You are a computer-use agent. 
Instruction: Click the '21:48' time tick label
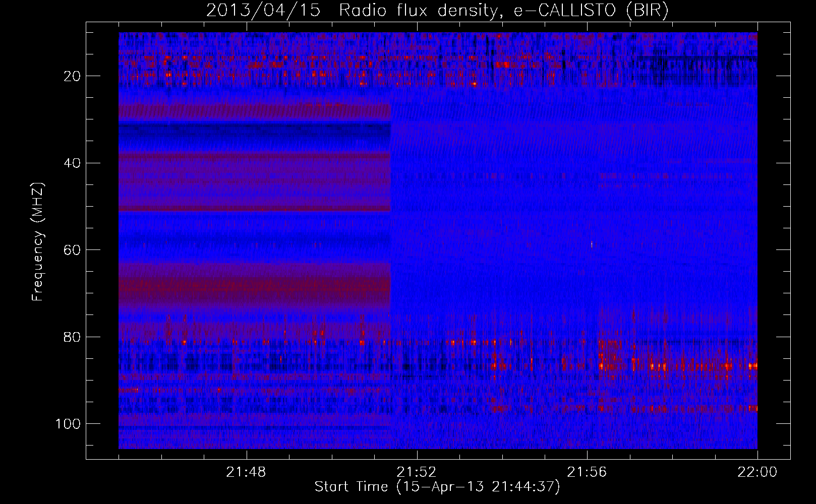pyautogui.click(x=246, y=472)
